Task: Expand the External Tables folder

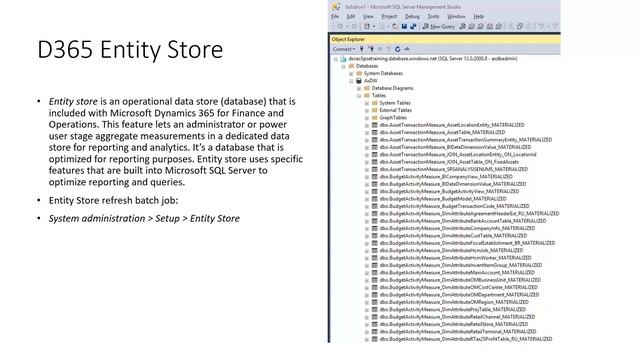Action: (367, 110)
